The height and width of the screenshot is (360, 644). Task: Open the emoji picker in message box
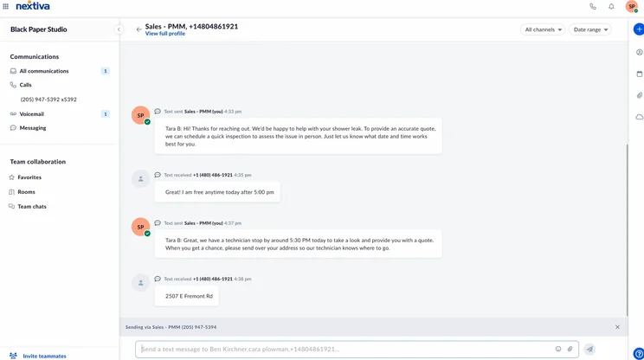[558, 349]
